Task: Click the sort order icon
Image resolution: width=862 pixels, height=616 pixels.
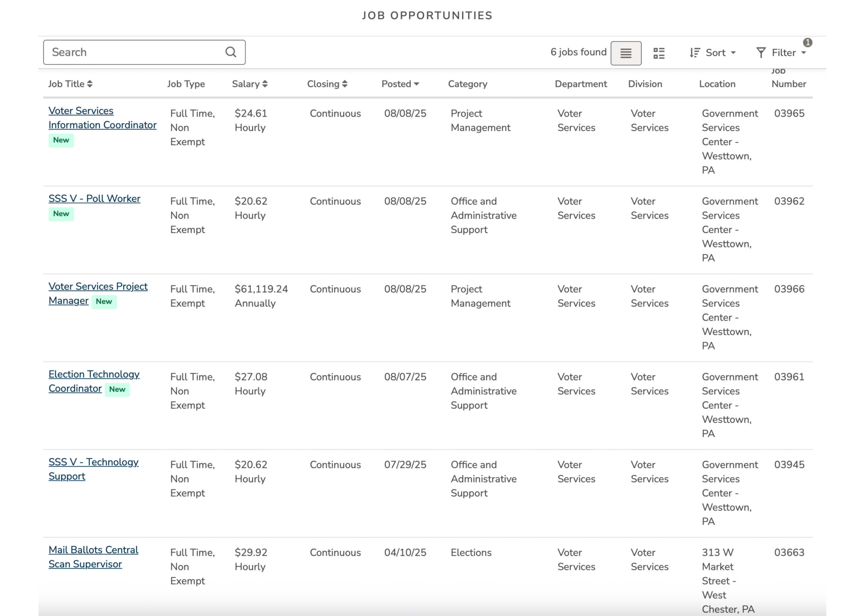Action: [694, 53]
